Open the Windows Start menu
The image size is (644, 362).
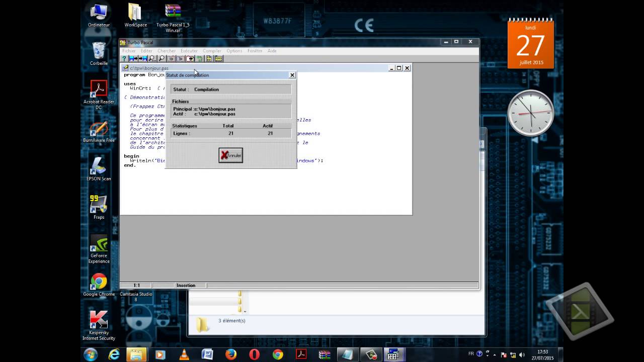tap(91, 354)
